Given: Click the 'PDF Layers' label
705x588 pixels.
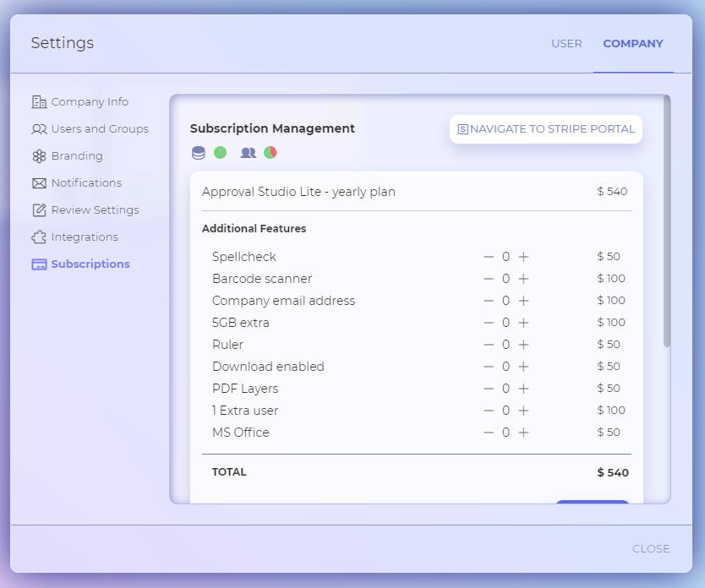Looking at the screenshot, I should (245, 389).
